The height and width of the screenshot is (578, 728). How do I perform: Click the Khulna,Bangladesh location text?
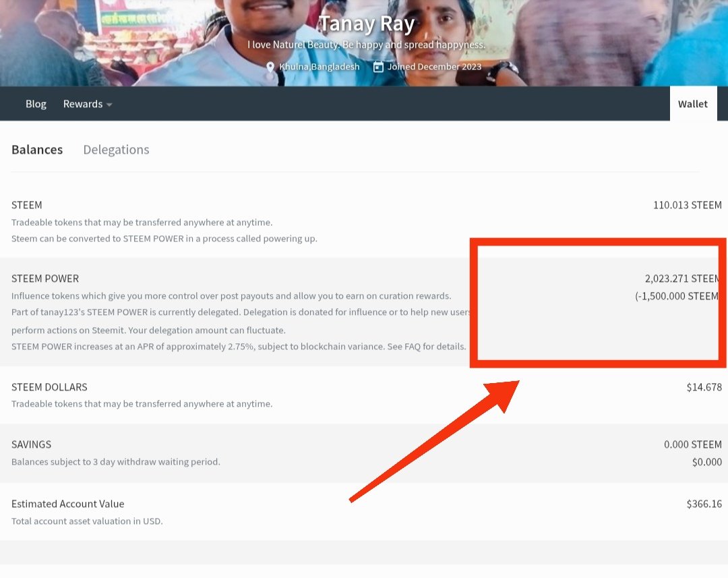[x=320, y=67]
